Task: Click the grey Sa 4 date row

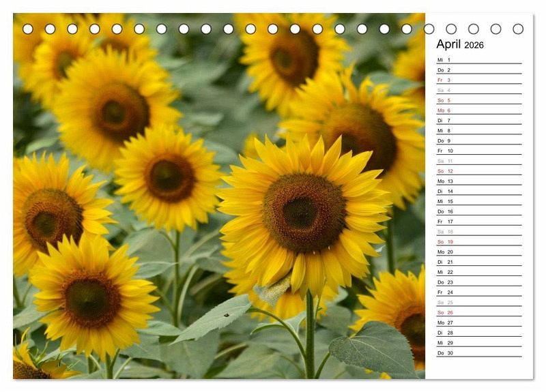Action: [x=478, y=90]
